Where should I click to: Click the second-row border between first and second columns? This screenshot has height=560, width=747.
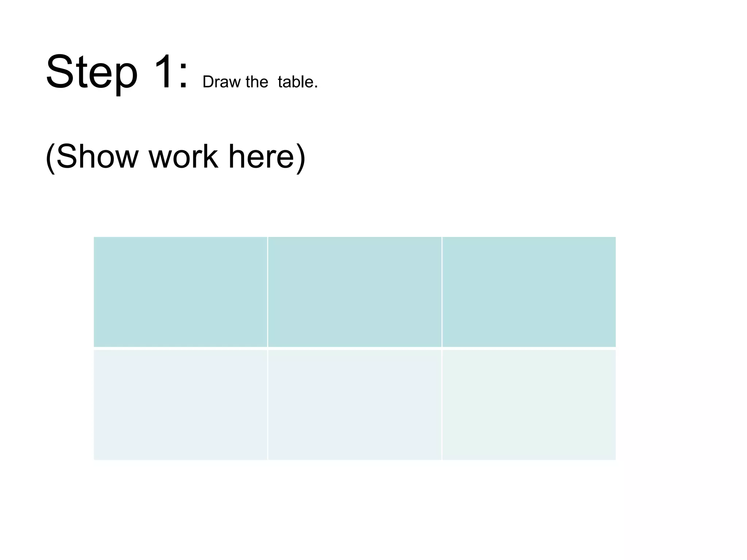pyautogui.click(x=268, y=405)
